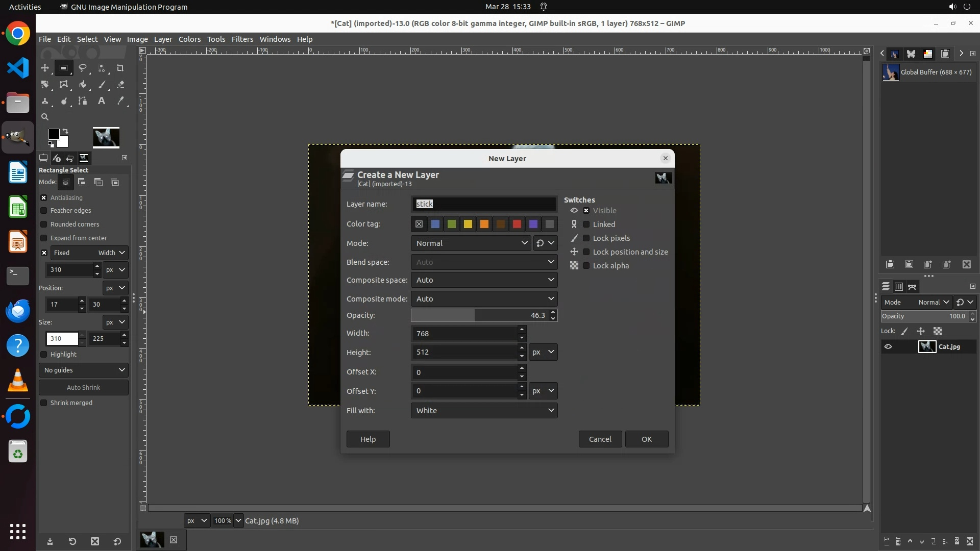Select the Free Select lasso tool
Screen dimensions: 980x551
[x=83, y=68]
